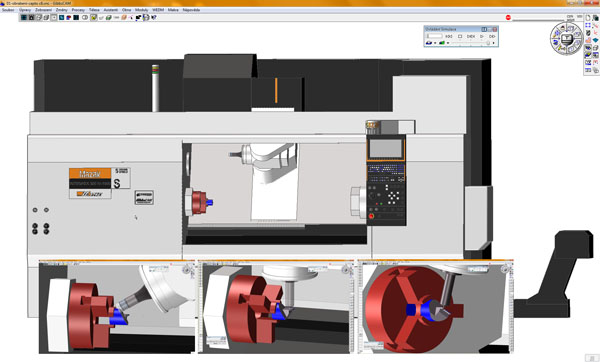
Task: Click the fast-forward button at simulation control's right
Action: click(492, 36)
